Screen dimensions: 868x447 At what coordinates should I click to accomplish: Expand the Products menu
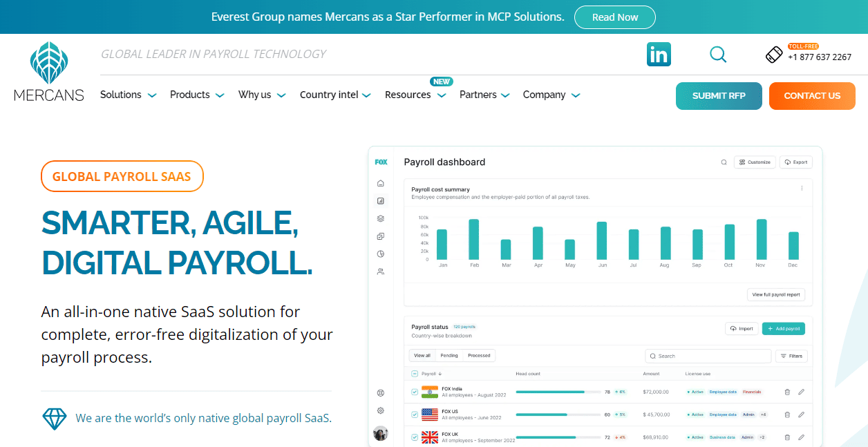click(x=197, y=95)
